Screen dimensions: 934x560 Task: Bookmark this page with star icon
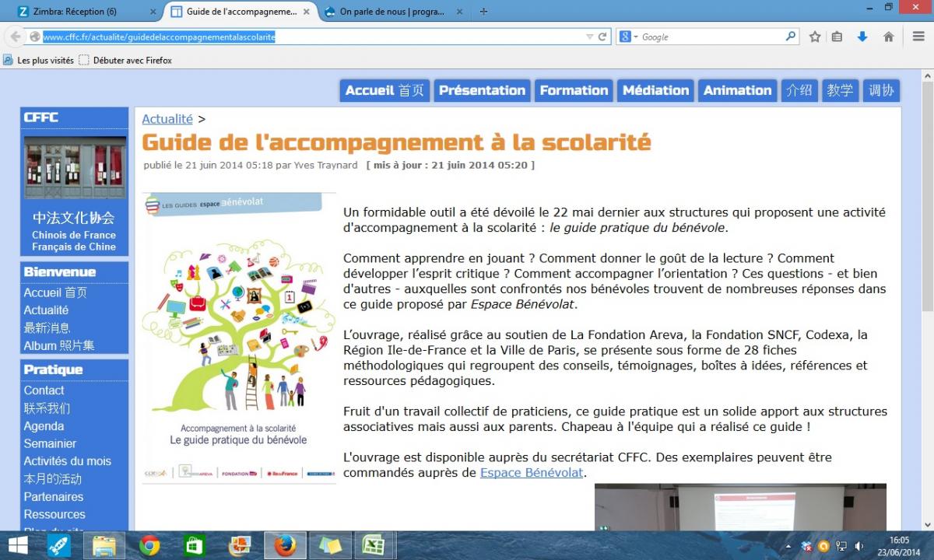pos(815,37)
